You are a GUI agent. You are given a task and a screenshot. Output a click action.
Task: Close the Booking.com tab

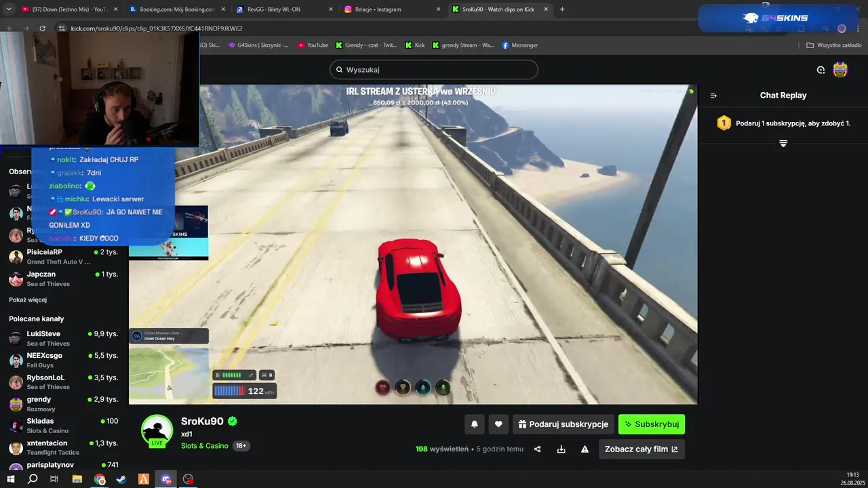click(x=222, y=9)
